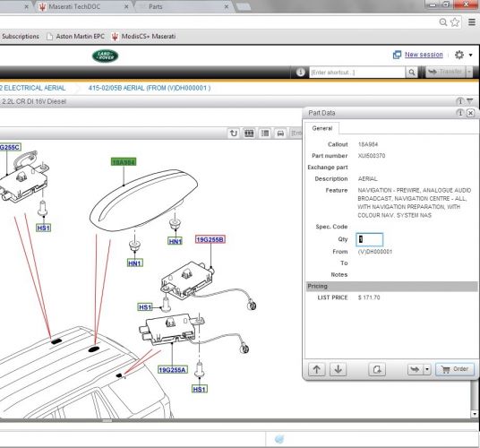Click the browser zoom magnifier icon
Viewport: 480px width, 448px height.
tap(443, 22)
